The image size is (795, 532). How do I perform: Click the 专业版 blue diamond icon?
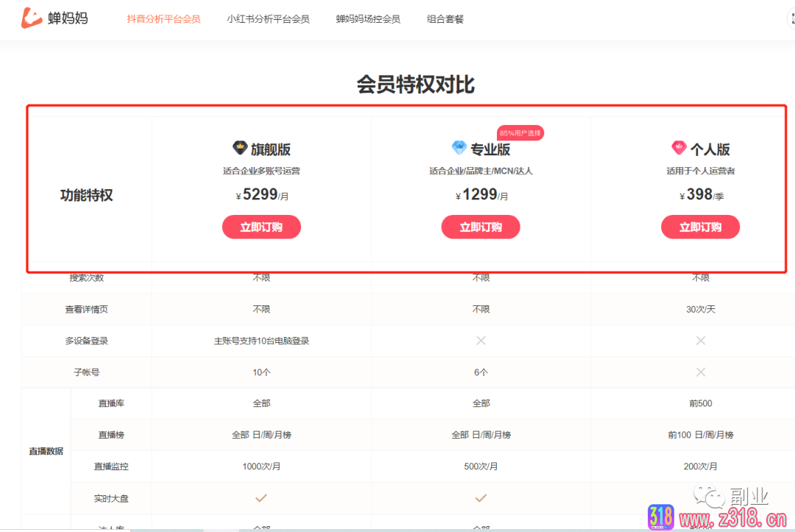click(x=459, y=148)
